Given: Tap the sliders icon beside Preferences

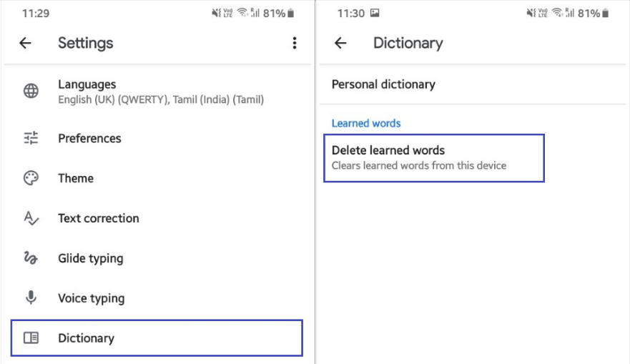Looking at the screenshot, I should [31, 138].
